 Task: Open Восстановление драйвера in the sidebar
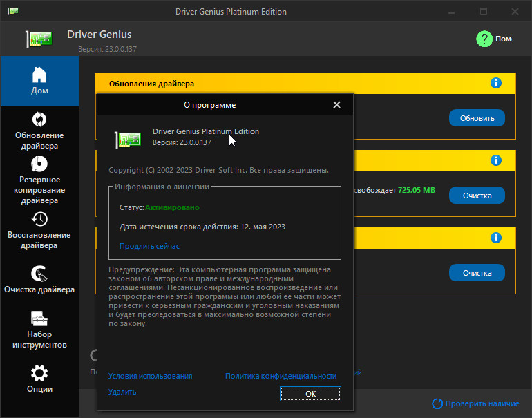click(39, 231)
